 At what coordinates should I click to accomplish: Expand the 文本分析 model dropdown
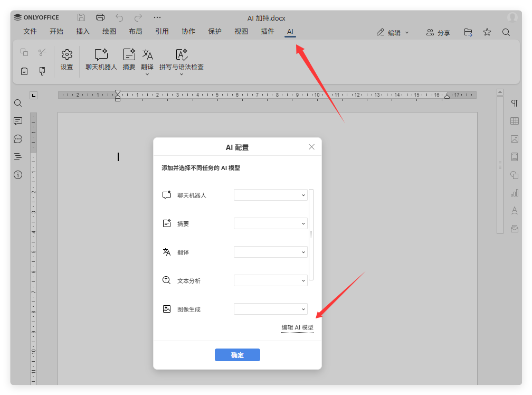[x=270, y=280]
